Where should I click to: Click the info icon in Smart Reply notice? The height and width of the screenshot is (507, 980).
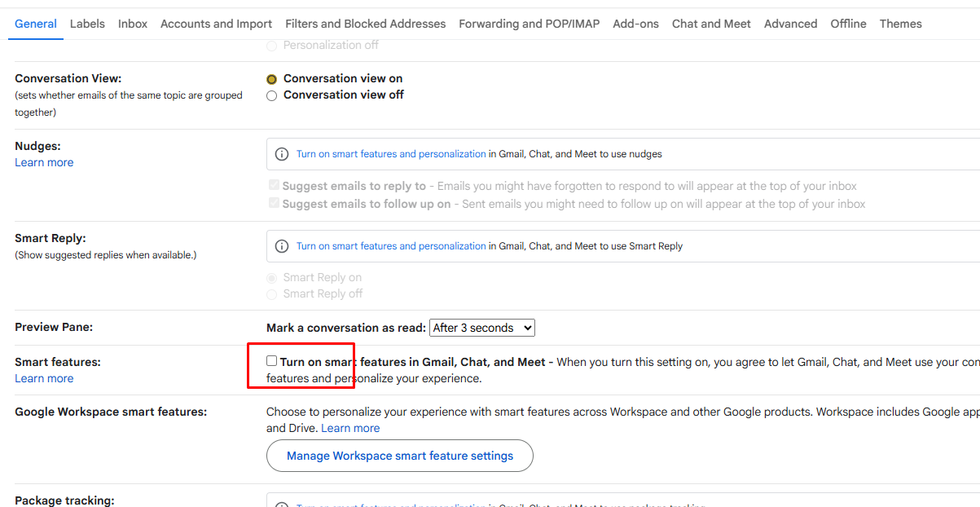point(282,246)
